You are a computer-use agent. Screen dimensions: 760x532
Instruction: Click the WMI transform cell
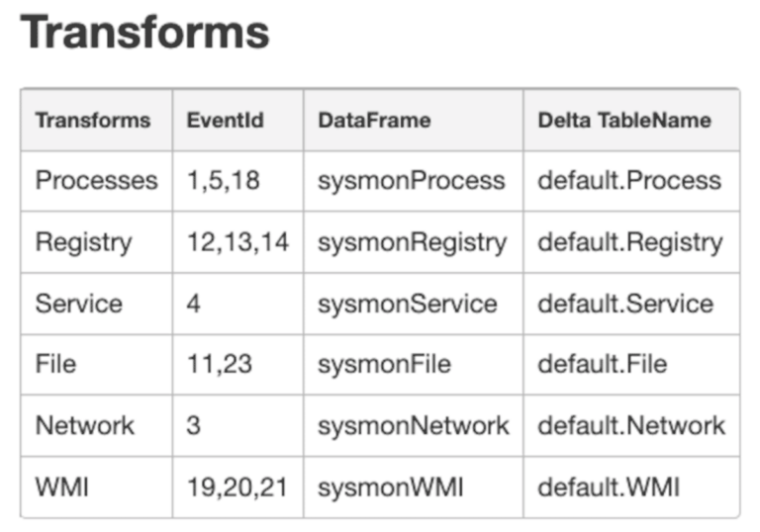61,487
